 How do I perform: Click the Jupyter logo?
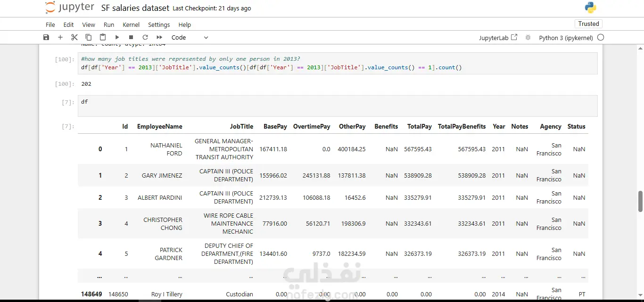[x=69, y=8]
